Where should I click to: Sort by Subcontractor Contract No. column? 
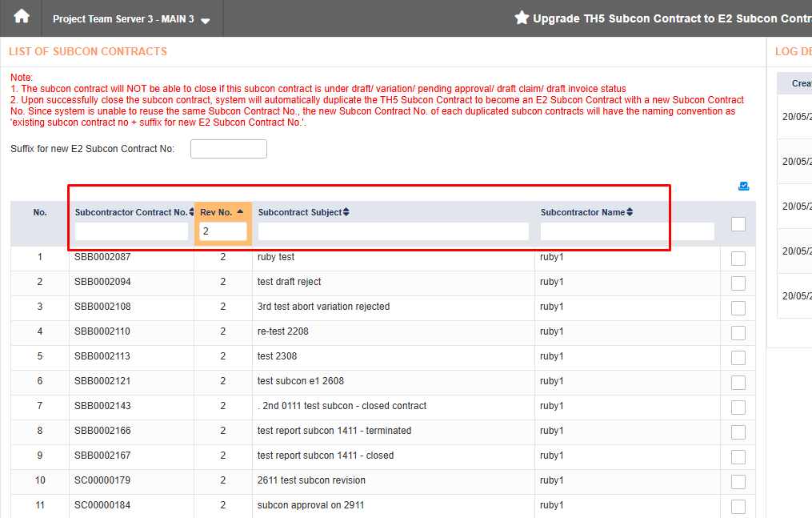192,212
